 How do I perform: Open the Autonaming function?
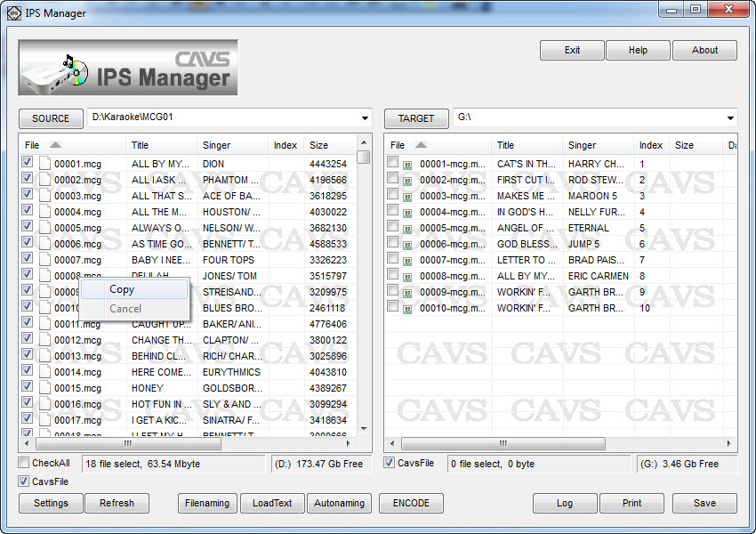pos(340,503)
